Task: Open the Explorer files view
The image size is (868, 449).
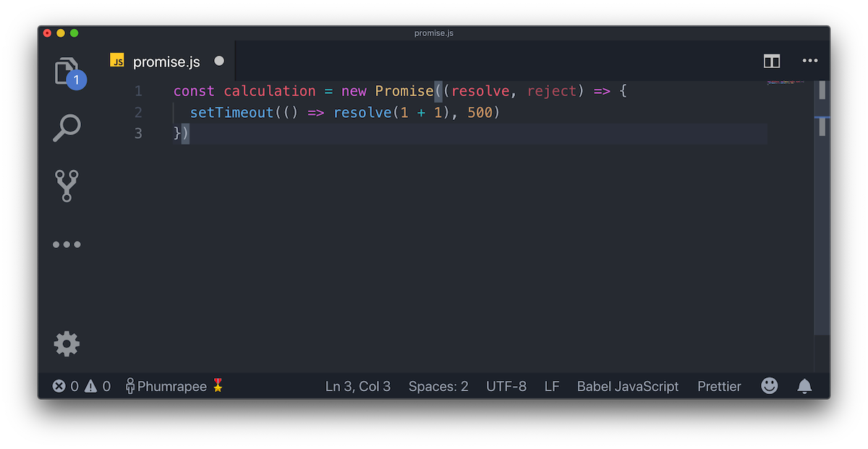Action: (67, 72)
